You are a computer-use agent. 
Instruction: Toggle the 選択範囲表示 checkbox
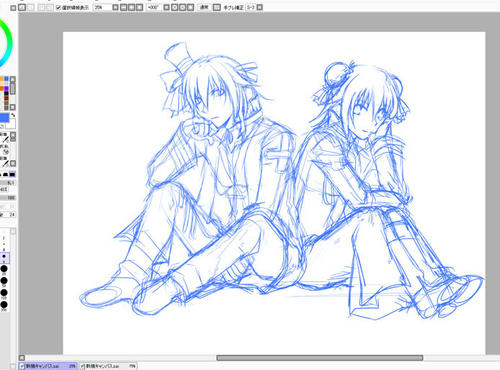click(x=59, y=7)
